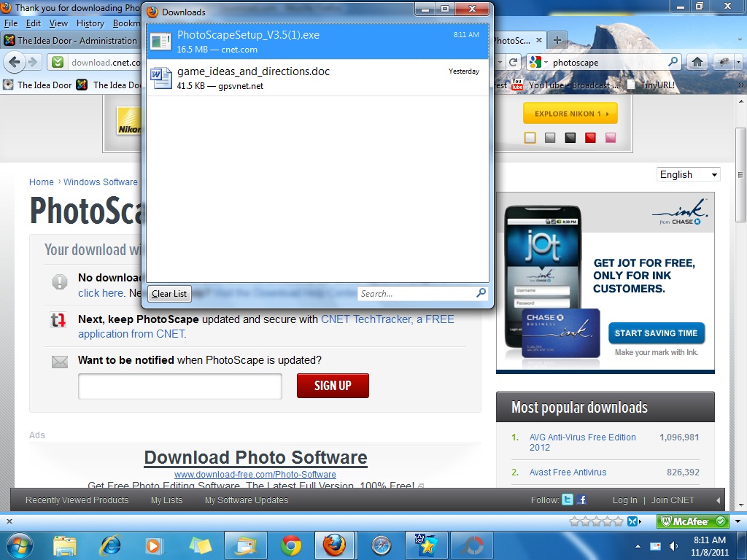Click the CNET Twitter follow icon
The image size is (747, 560).
pyautogui.click(x=568, y=499)
